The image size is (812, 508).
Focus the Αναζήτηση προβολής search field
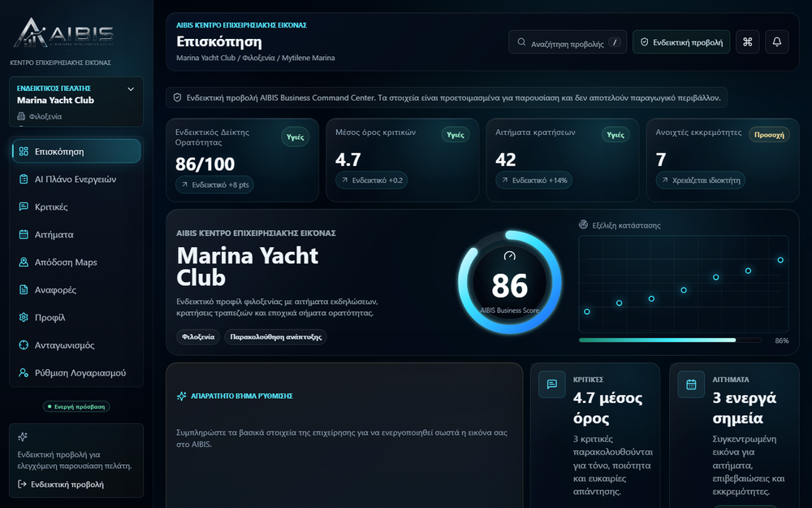point(568,42)
